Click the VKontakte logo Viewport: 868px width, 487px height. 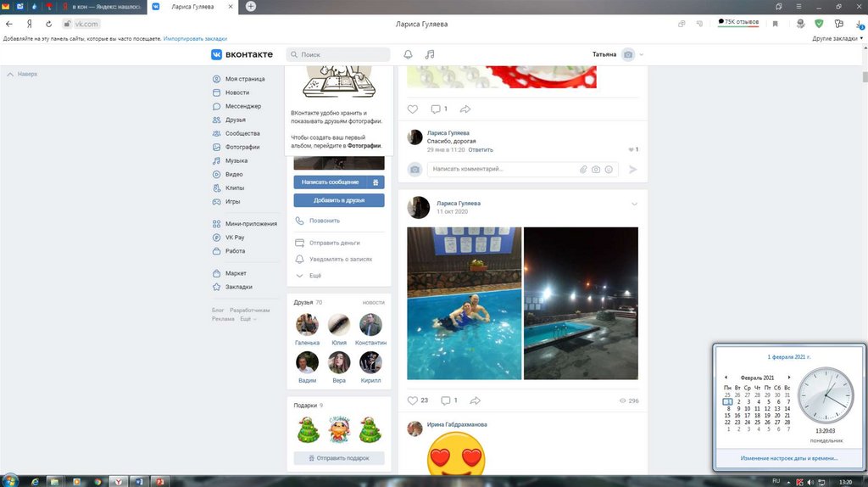coord(242,54)
